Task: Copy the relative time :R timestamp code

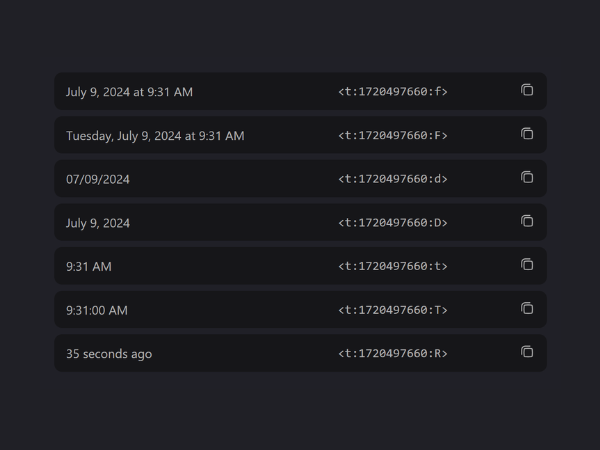Action: coord(527,352)
